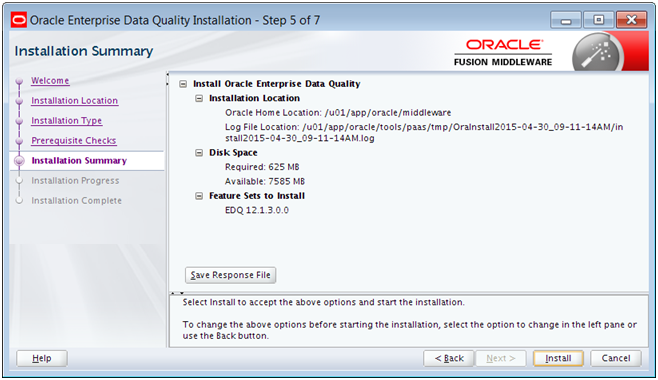Click the Oracle Fusion Middleware logo
This screenshot has height=380, width=658.
coord(503,52)
